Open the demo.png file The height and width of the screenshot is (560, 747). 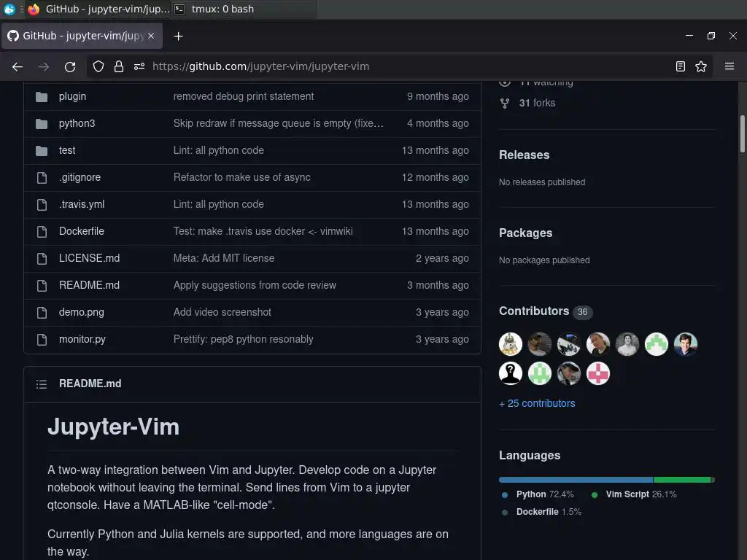tap(82, 312)
